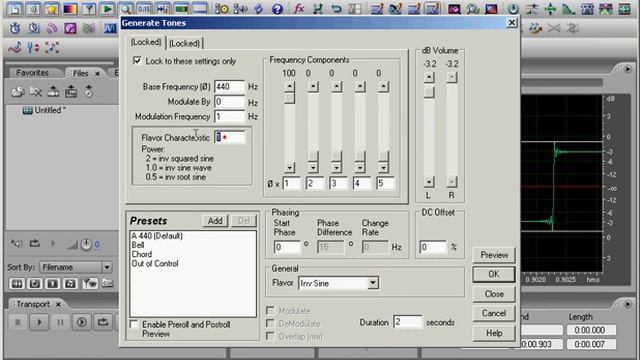
Task: Click Play to End circle button in Transport
Action: click(x=82, y=322)
